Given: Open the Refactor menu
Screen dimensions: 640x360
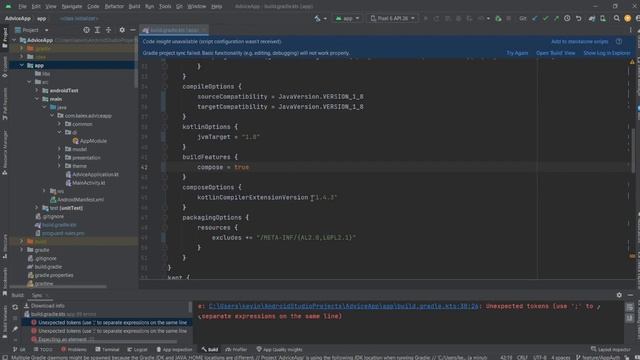Looking at the screenshot, I should coord(114,7).
